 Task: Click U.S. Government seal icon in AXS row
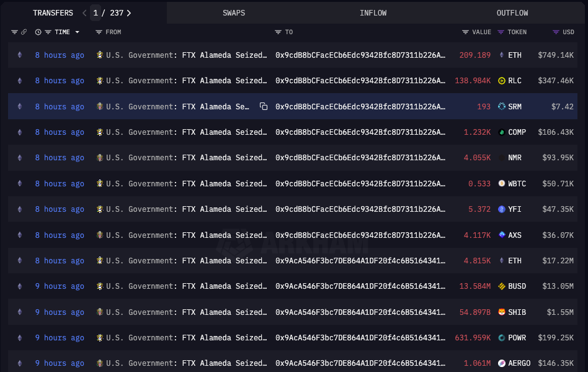99,235
